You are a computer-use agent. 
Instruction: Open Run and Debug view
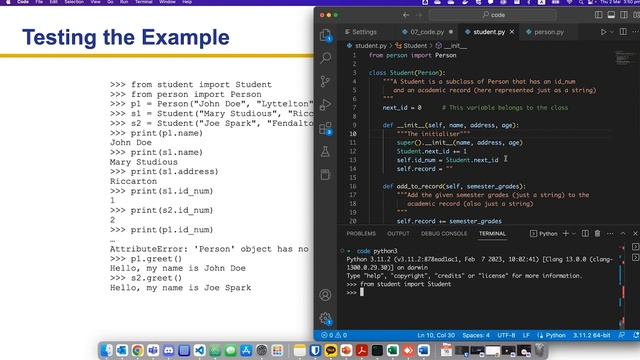(325, 104)
